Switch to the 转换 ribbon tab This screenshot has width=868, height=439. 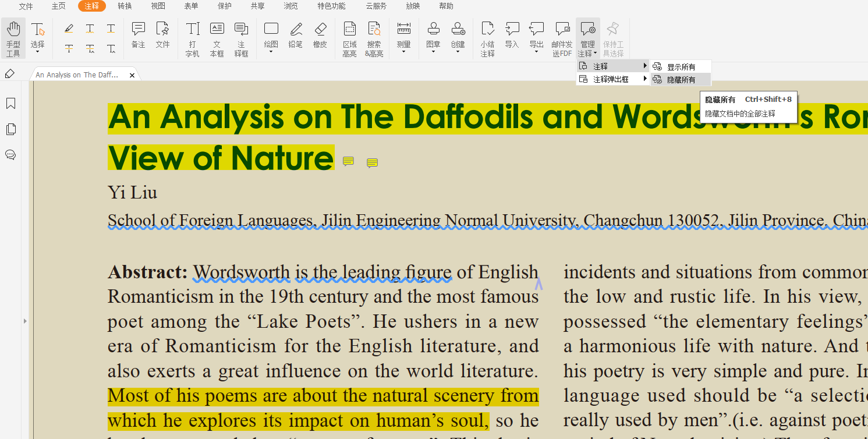pyautogui.click(x=125, y=6)
